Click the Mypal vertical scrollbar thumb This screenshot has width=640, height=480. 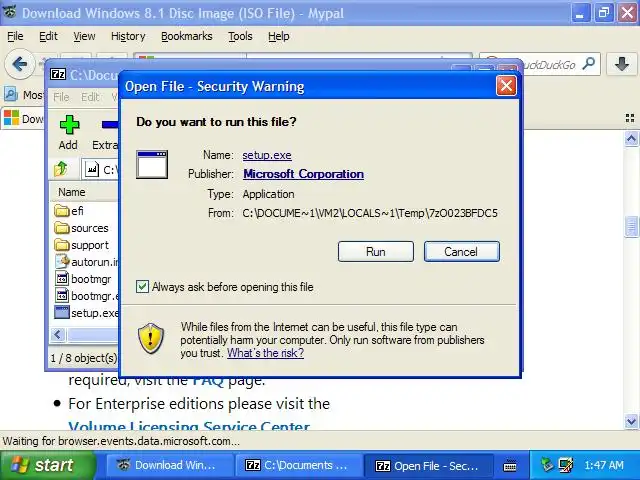(631, 226)
